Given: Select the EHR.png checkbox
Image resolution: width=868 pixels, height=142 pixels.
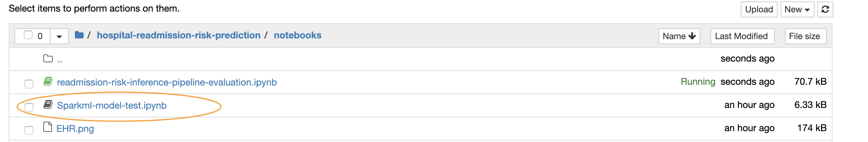Looking at the screenshot, I should tap(29, 130).
